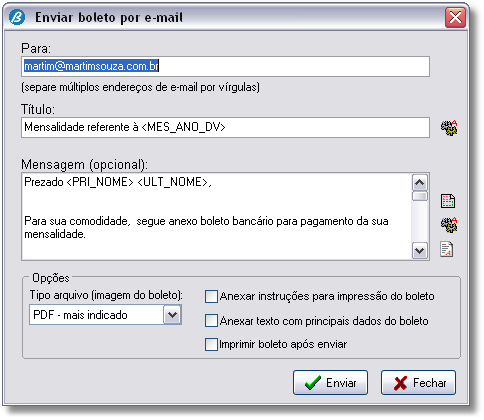Open the green table icon beside Mensagem
Image resolution: width=484 pixels, height=420 pixels.
click(448, 201)
